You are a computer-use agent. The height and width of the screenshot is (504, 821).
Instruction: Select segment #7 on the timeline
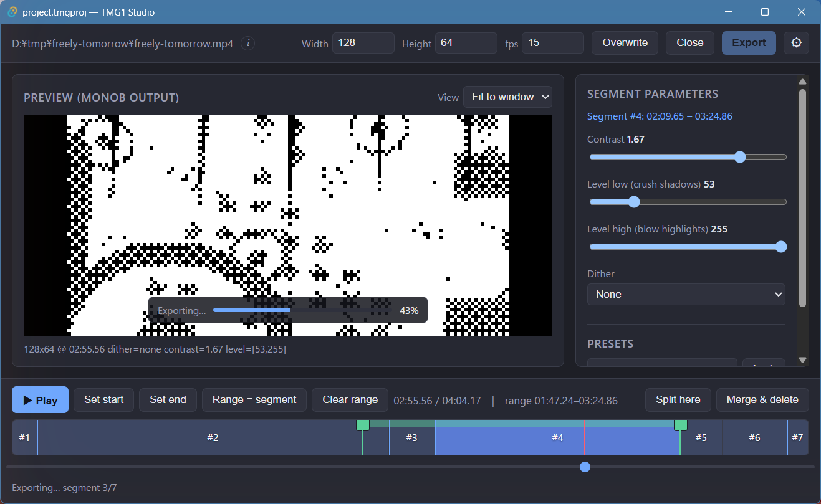coord(798,437)
